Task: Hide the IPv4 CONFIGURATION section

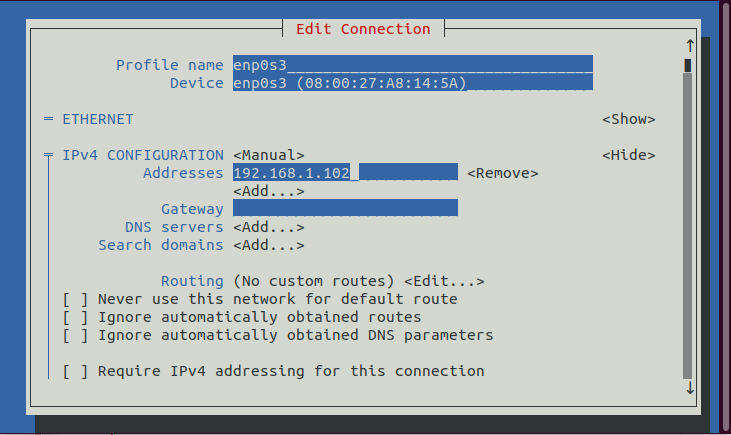Action: [x=628, y=155]
